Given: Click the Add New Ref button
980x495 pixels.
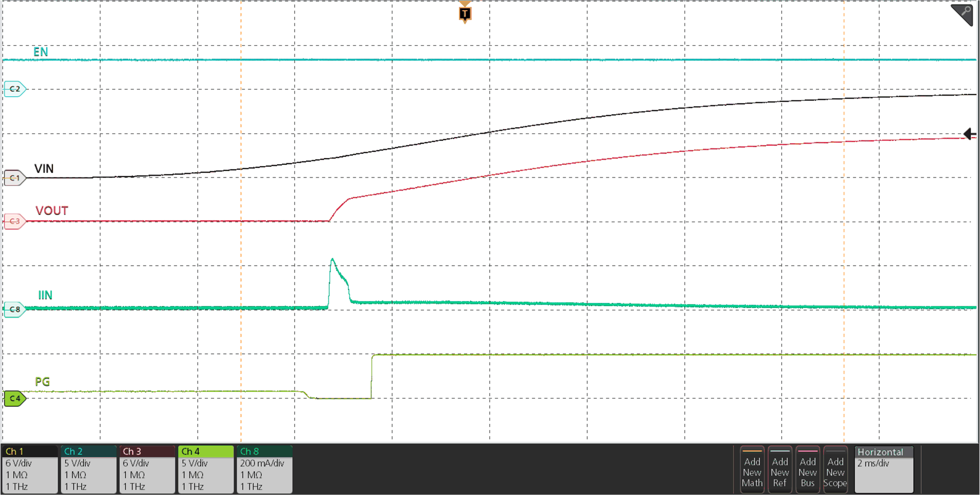Looking at the screenshot, I should click(x=780, y=470).
